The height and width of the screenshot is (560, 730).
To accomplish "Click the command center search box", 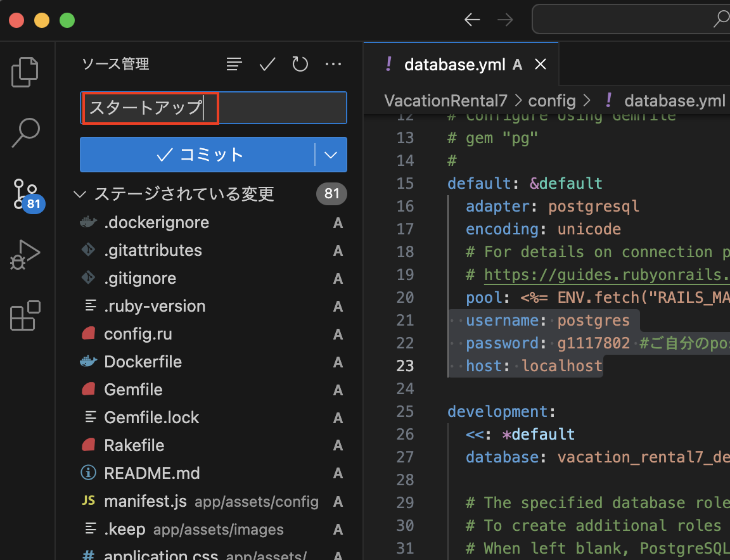I will pos(631,19).
